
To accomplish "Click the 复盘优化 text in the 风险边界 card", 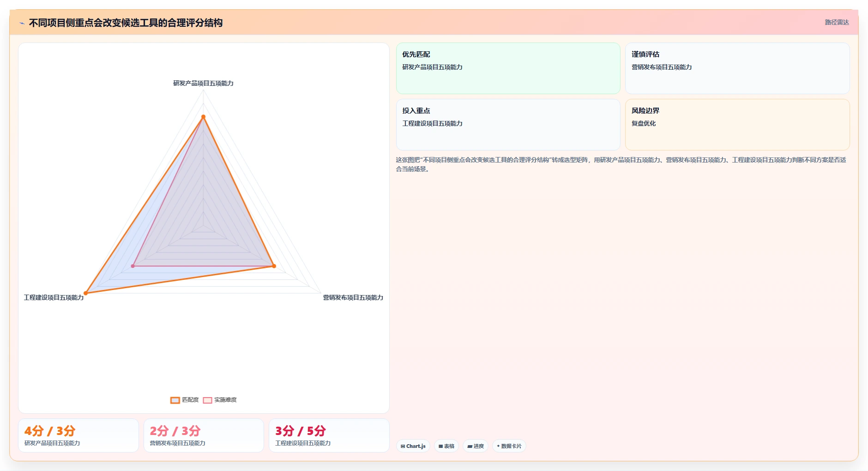I will coord(644,123).
